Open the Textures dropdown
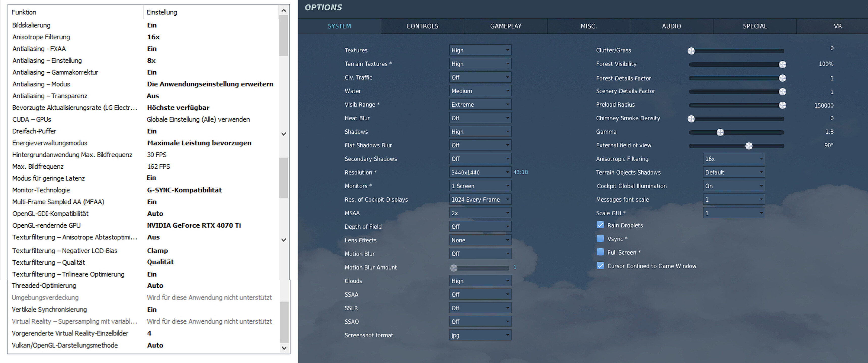 (x=480, y=50)
